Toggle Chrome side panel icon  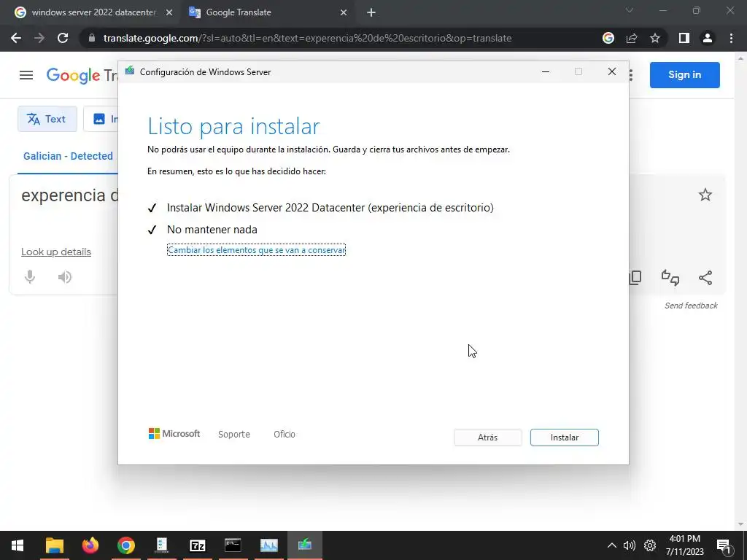coord(684,38)
